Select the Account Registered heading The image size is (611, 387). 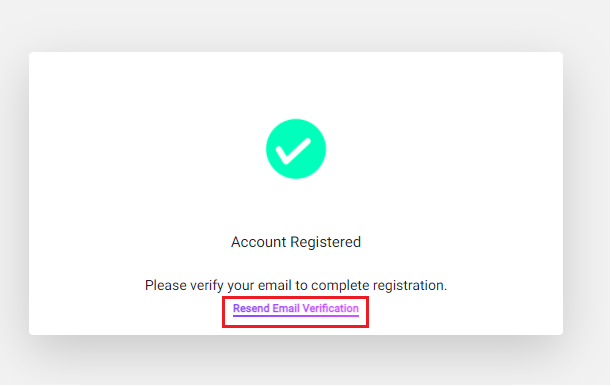coord(296,242)
